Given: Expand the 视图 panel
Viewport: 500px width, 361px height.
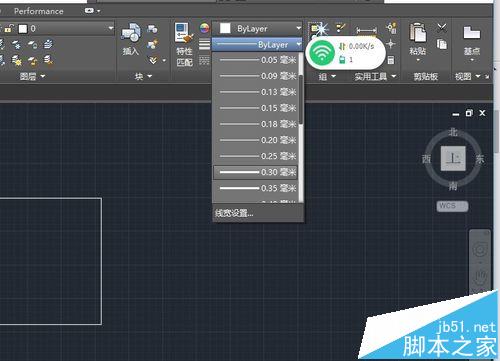Looking at the screenshot, I should pos(468,77).
